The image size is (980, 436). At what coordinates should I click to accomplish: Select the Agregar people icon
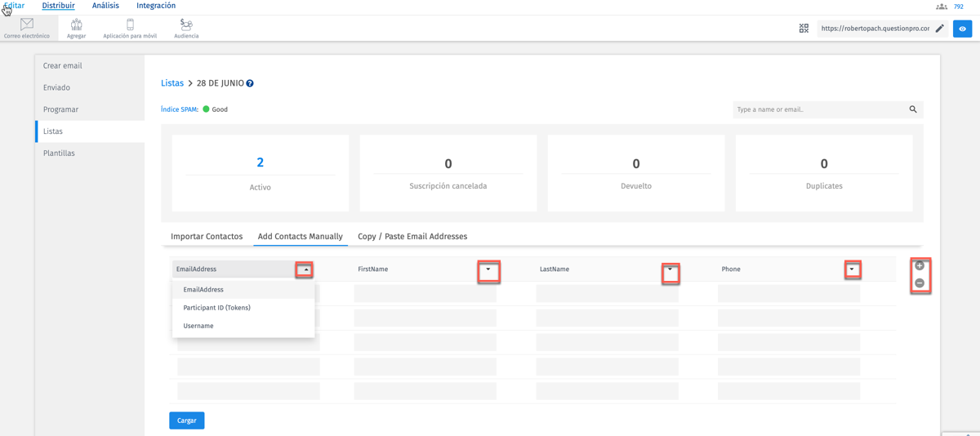tap(77, 24)
